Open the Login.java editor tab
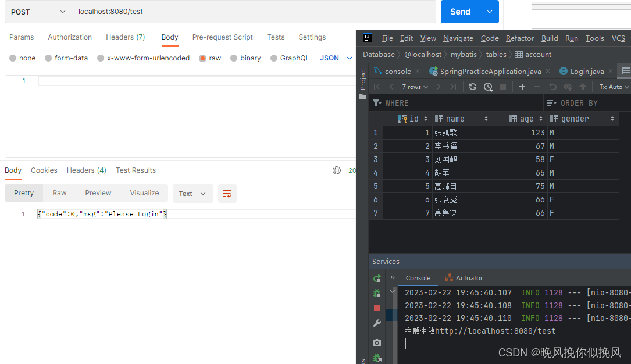Viewport: 631px width, 364px height. point(587,71)
